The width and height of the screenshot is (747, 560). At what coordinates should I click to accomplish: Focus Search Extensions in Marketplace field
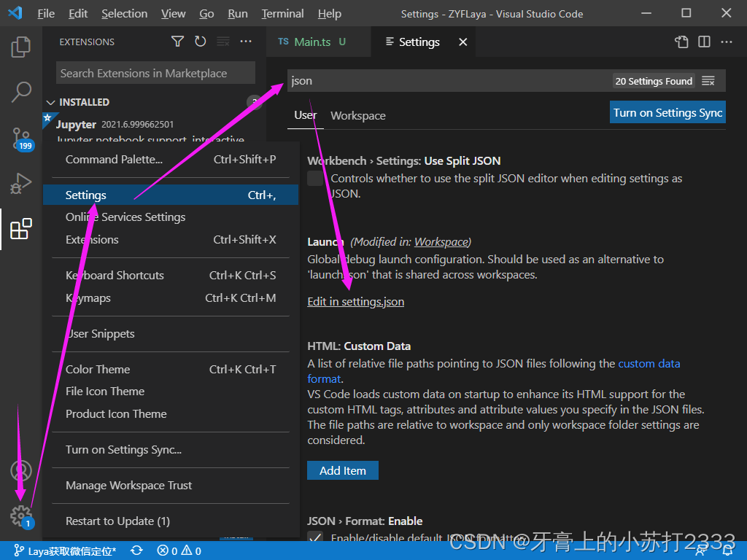155,74
